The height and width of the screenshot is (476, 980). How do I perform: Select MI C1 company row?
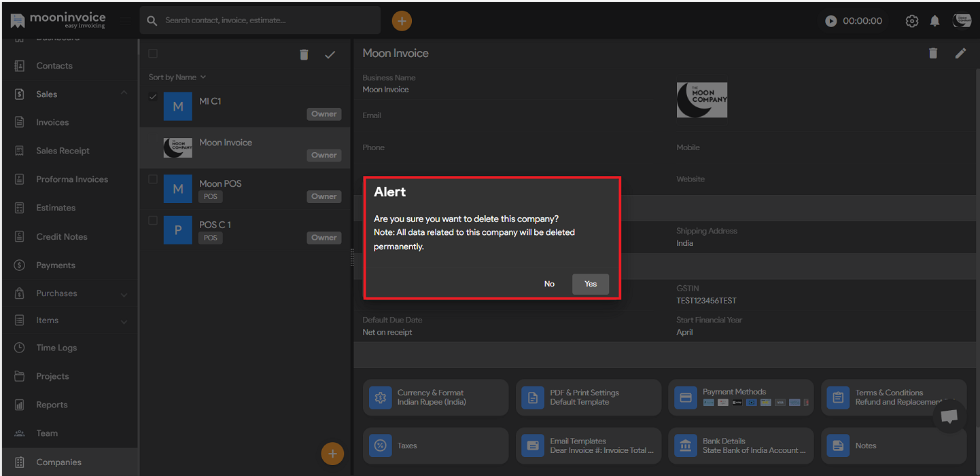[245, 107]
